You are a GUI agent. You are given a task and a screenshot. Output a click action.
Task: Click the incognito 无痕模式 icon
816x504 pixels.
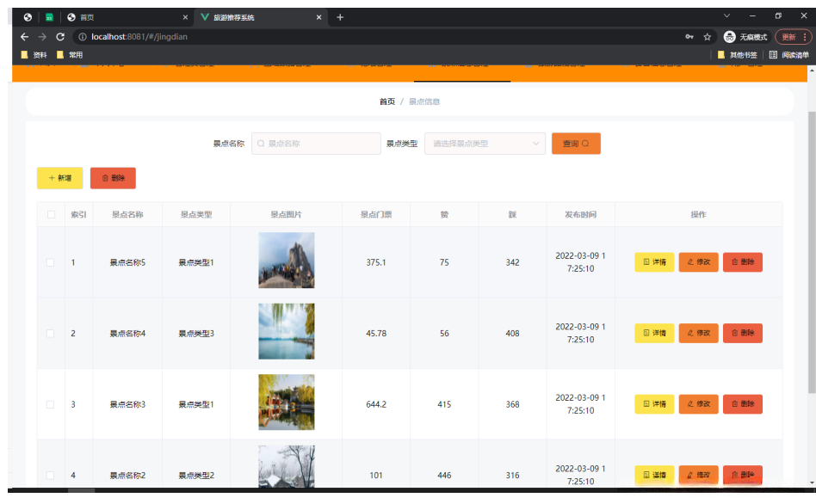point(730,37)
